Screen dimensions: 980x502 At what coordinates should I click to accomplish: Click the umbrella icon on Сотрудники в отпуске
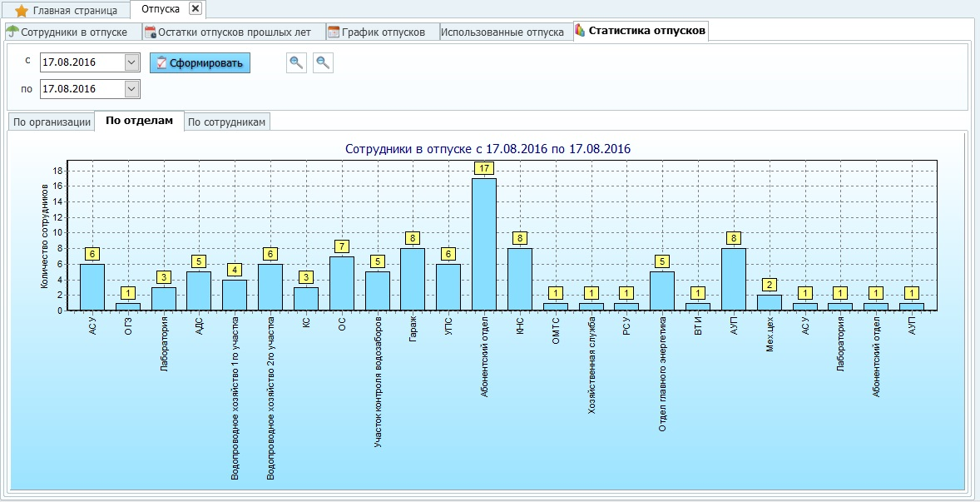pos(12,32)
